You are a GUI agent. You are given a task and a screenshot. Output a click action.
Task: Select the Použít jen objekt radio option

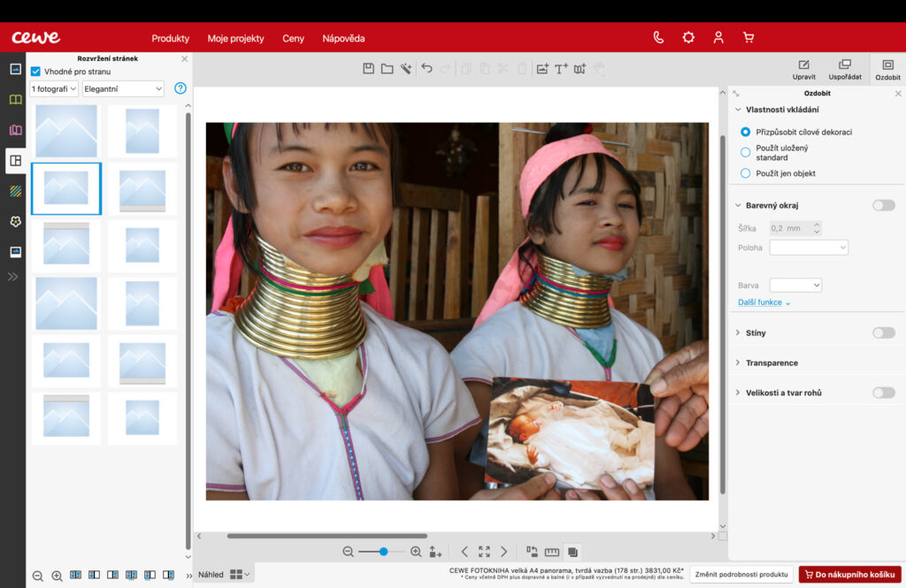click(x=745, y=173)
